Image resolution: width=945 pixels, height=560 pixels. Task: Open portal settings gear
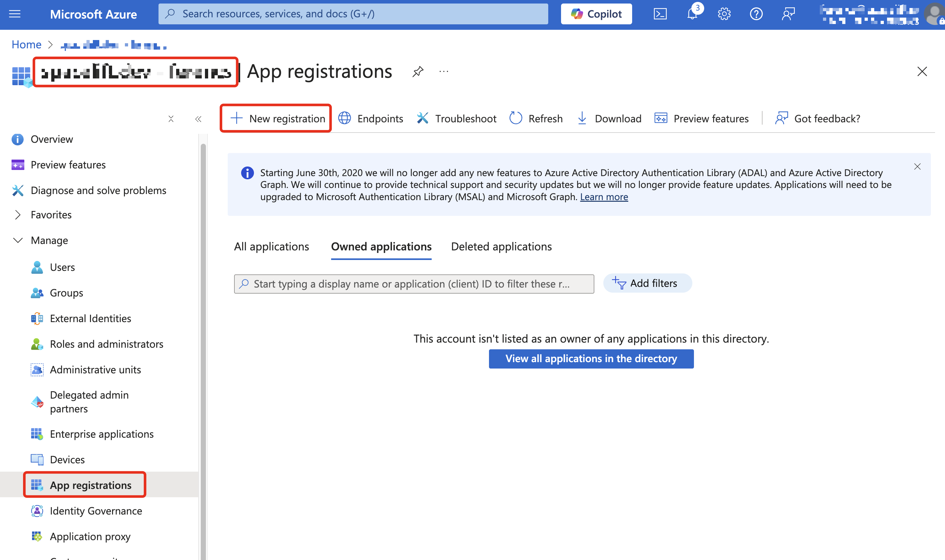724,14
